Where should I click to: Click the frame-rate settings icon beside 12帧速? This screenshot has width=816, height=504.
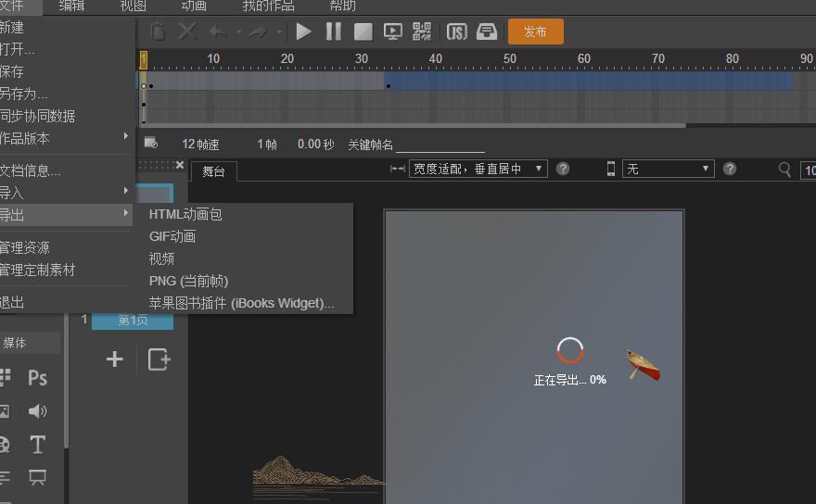point(151,143)
